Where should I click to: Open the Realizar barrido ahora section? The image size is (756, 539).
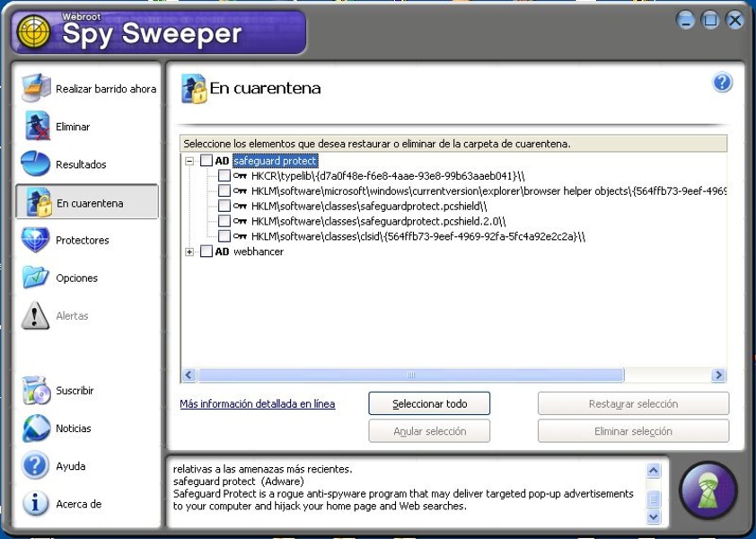(x=106, y=89)
